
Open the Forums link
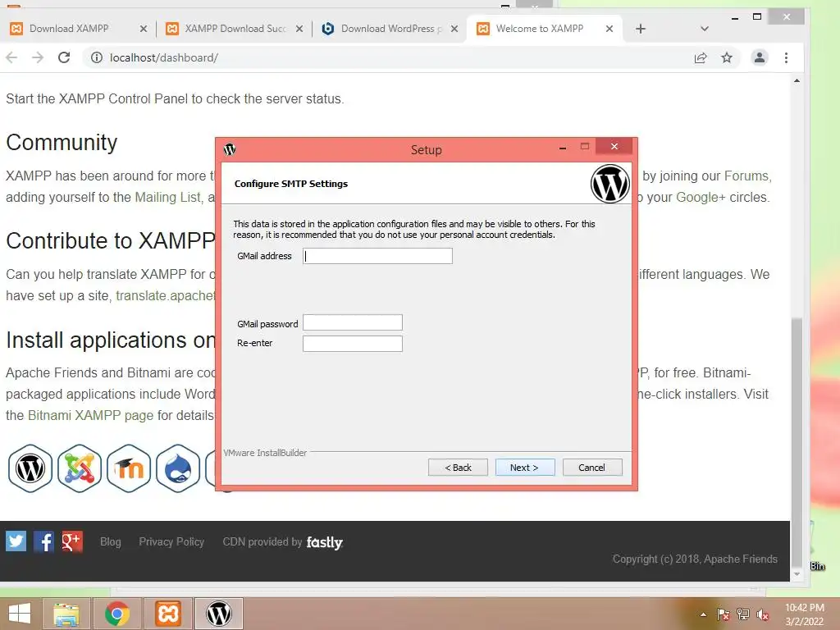point(746,176)
